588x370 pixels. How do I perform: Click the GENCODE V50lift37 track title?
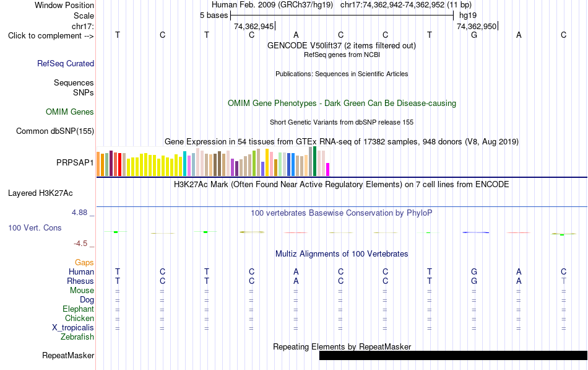[341, 45]
